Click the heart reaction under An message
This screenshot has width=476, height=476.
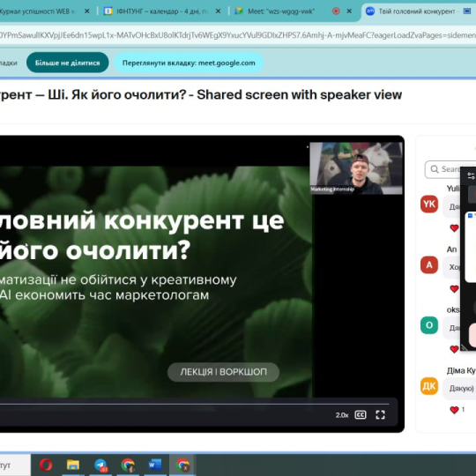coord(454,289)
